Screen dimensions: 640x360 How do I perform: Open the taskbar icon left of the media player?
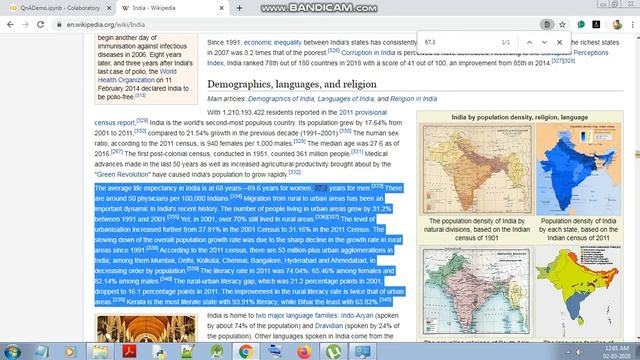[x=41, y=351]
